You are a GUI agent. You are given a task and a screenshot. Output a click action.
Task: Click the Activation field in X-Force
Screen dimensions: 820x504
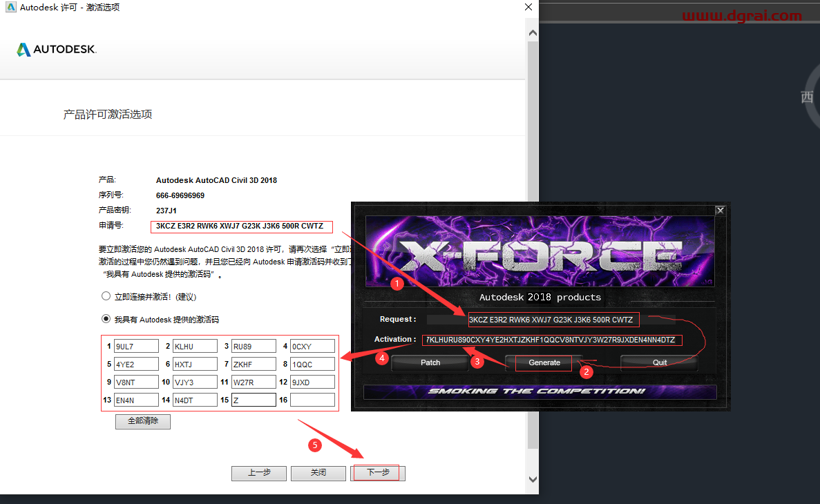[552, 340]
